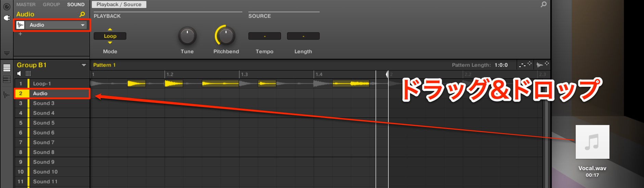
Task: Click timeline ruler position 1.3
Action: (x=244, y=74)
